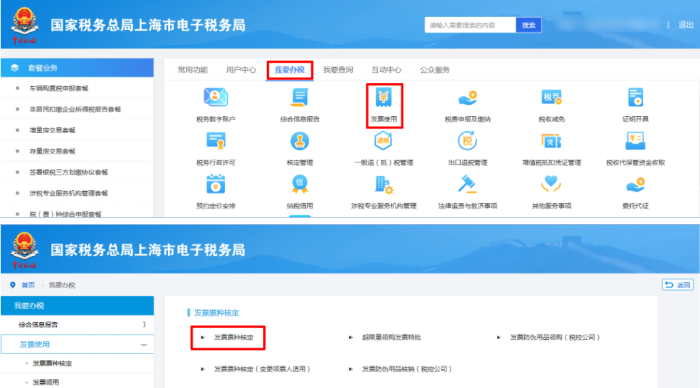Open 发票票种核定（变更领票人适用）link

(262, 369)
